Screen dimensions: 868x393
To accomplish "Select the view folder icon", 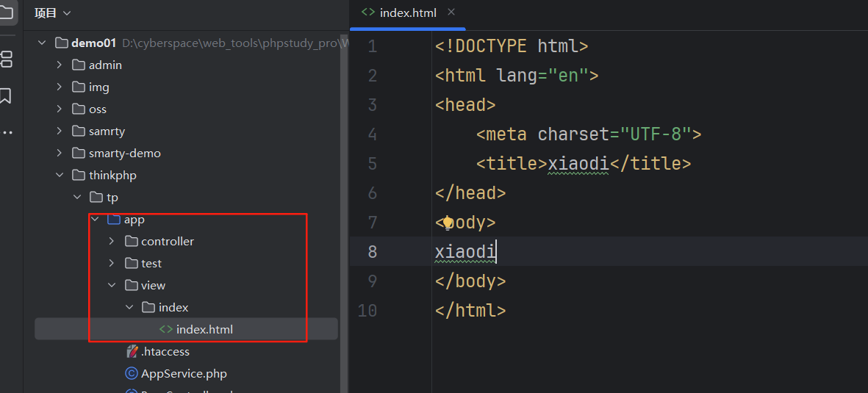I will click(132, 286).
